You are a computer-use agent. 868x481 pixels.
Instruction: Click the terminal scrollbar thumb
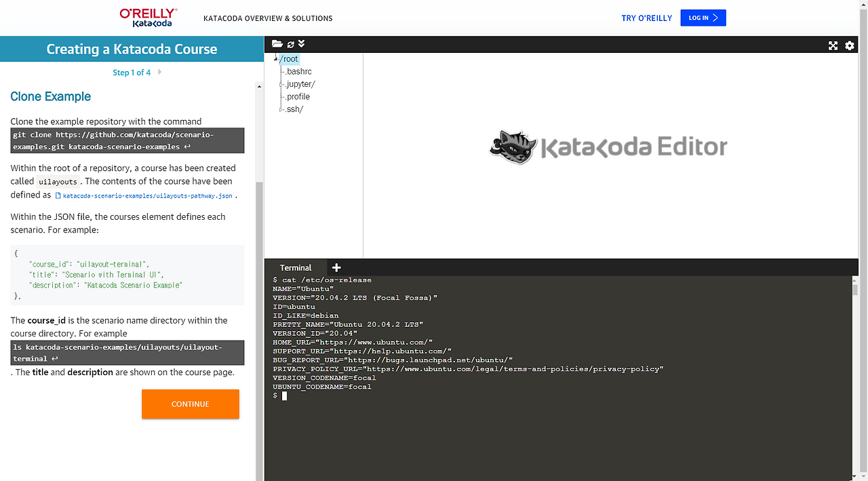(x=855, y=290)
